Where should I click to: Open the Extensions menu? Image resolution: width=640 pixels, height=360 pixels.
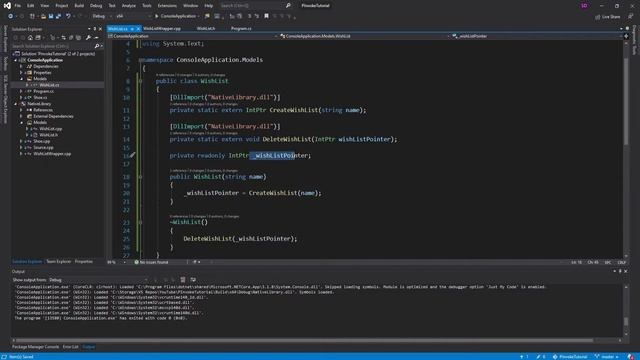167,6
